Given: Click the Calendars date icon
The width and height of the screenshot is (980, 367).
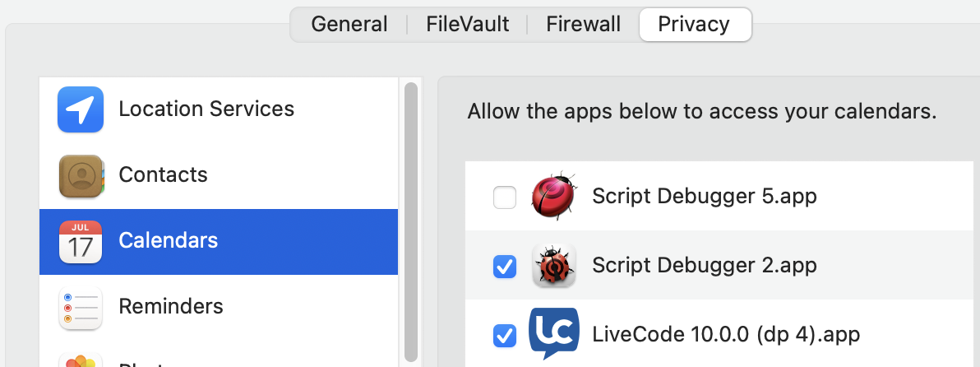Looking at the screenshot, I should tap(81, 241).
